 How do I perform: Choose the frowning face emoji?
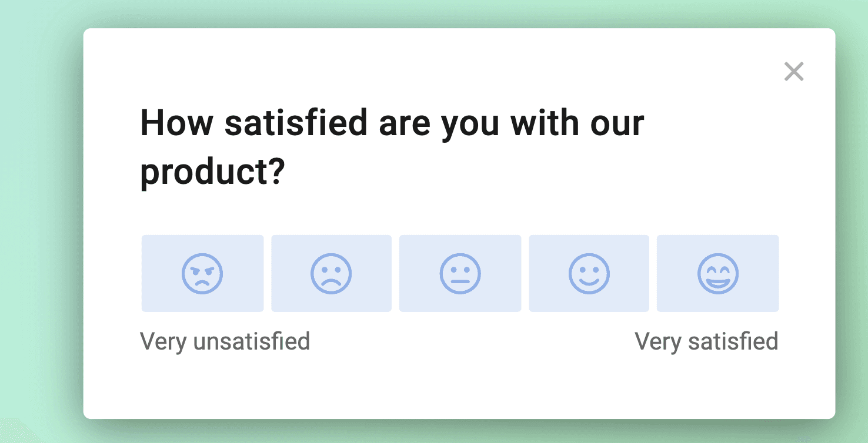(x=331, y=274)
